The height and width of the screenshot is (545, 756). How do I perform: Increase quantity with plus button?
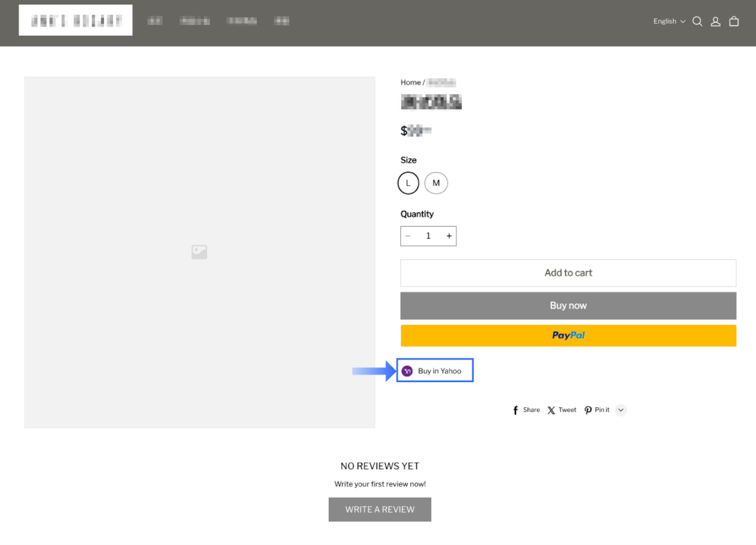tap(449, 236)
